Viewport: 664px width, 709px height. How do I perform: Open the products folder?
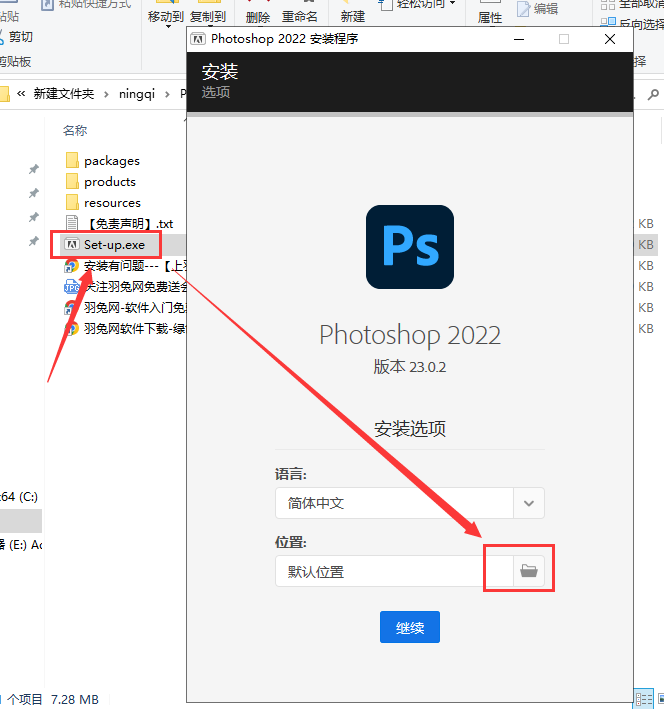click(x=109, y=181)
